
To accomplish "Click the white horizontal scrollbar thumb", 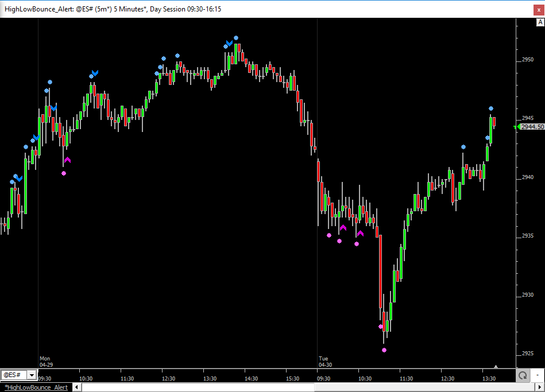I will pos(198,387).
